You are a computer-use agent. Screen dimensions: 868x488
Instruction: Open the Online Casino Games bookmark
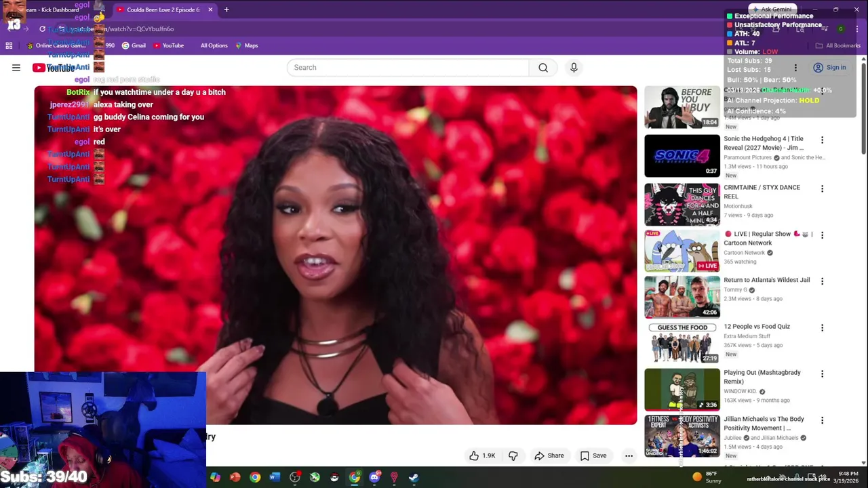click(56, 45)
